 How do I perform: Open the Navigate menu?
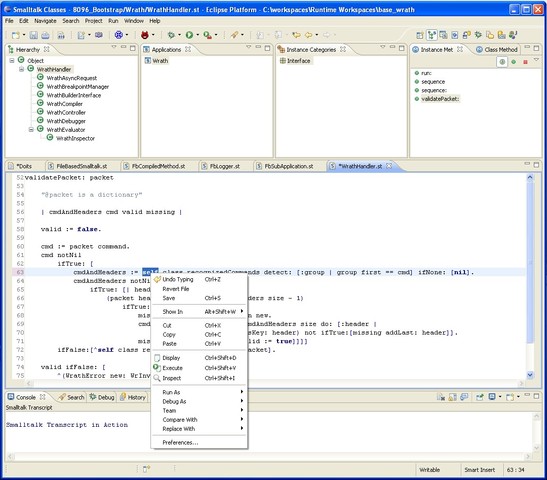(45, 21)
